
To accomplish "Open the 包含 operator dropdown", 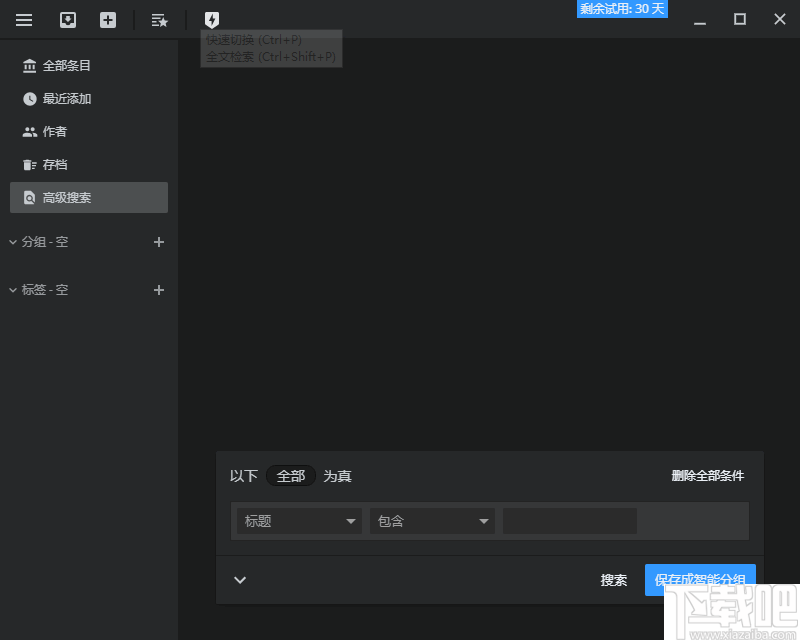I will 433,521.
